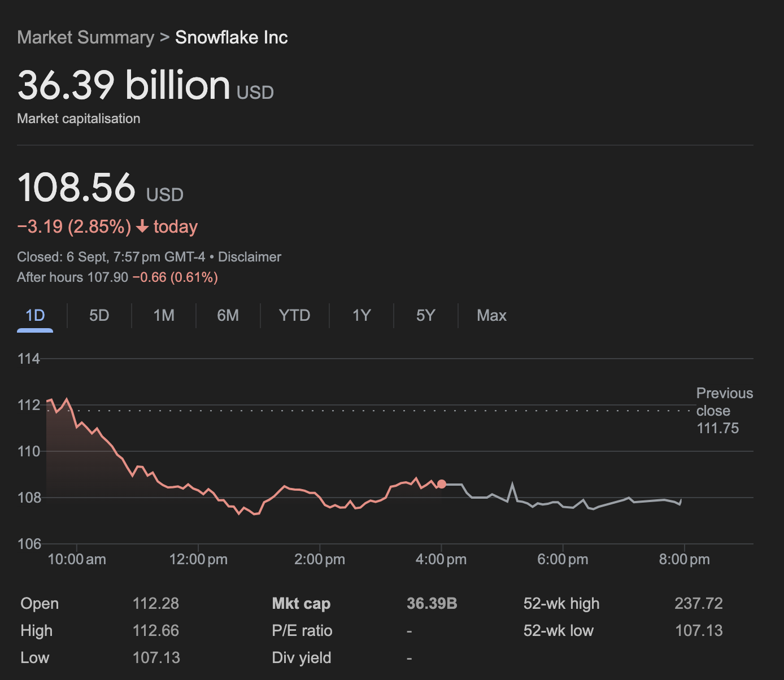This screenshot has height=680, width=784.
Task: Open the 1M chart range tab
Action: click(x=164, y=315)
